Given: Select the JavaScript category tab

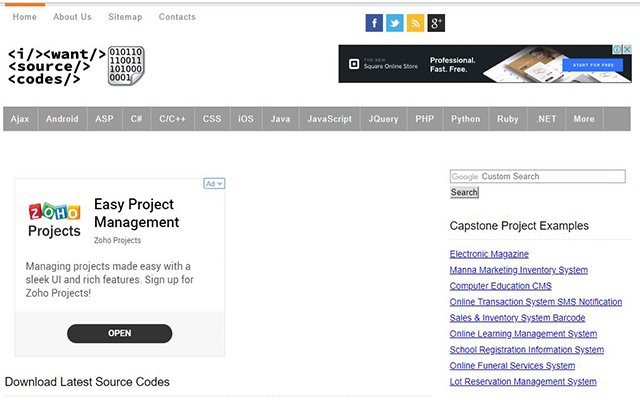Looking at the screenshot, I should tap(329, 119).
